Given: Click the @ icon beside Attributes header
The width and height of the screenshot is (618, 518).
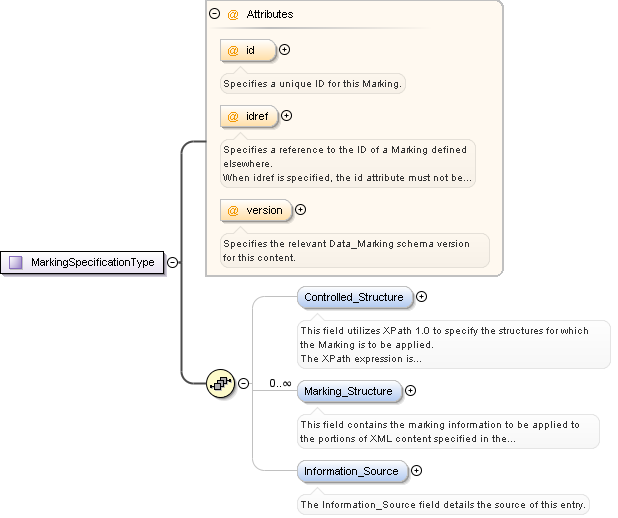Looking at the screenshot, I should point(232,15).
